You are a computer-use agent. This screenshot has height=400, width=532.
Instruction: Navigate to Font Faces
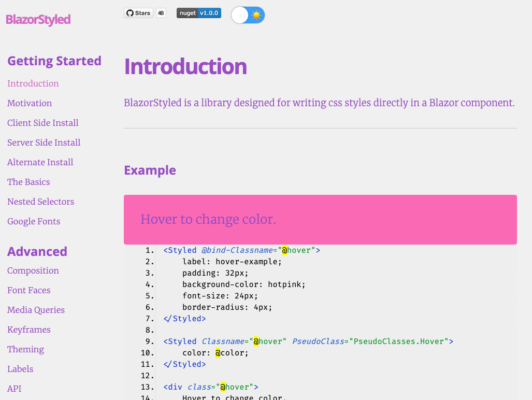(29, 290)
